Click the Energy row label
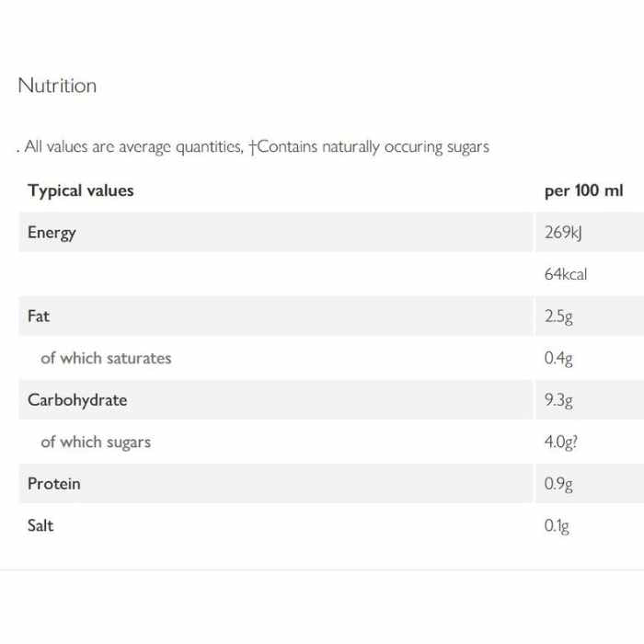This screenshot has width=644, height=644. coord(52,232)
